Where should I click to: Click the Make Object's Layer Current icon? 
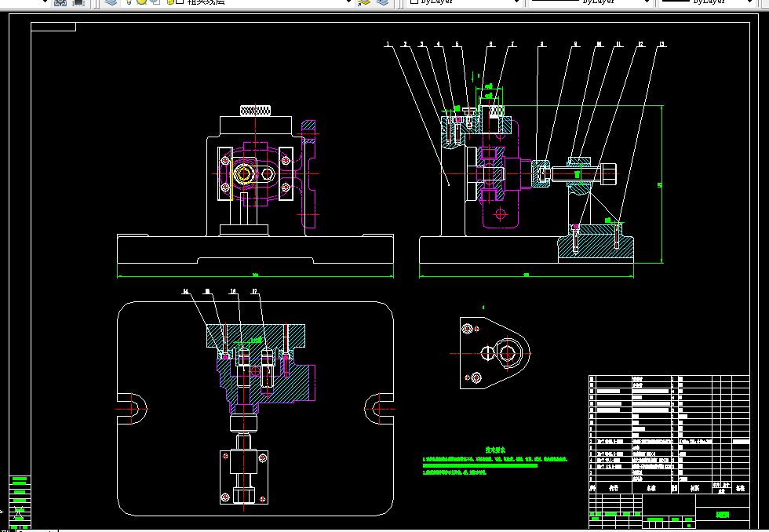[x=364, y=2]
